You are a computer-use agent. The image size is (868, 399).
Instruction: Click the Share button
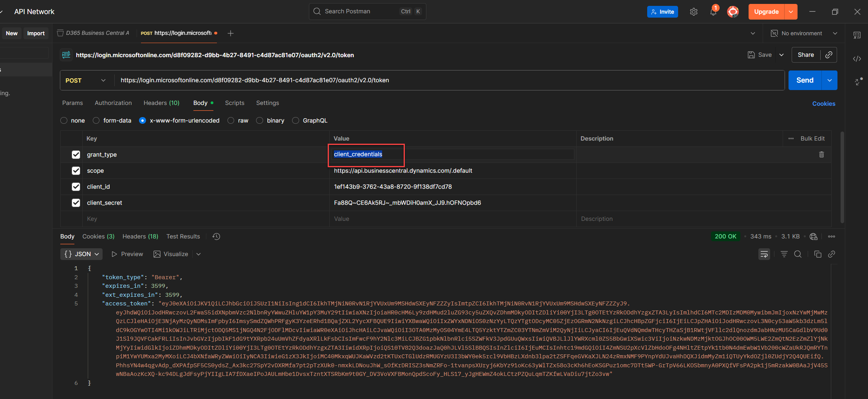806,55
